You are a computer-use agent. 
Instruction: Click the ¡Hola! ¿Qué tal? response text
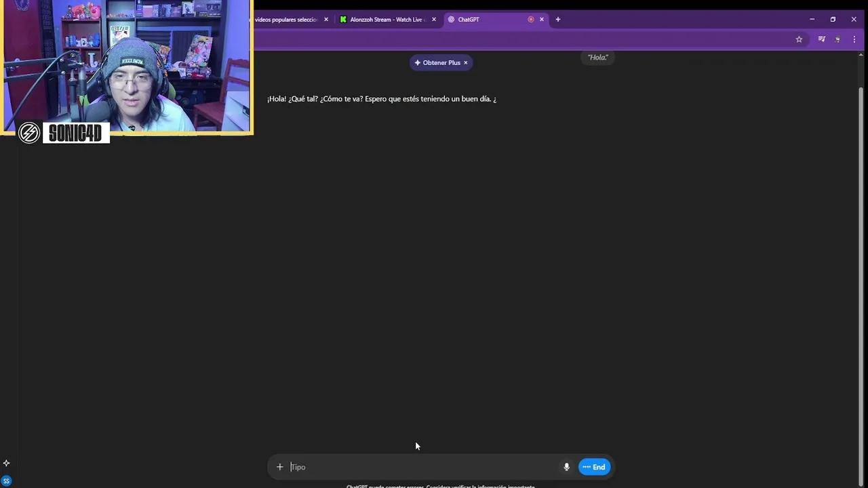pyautogui.click(x=382, y=99)
